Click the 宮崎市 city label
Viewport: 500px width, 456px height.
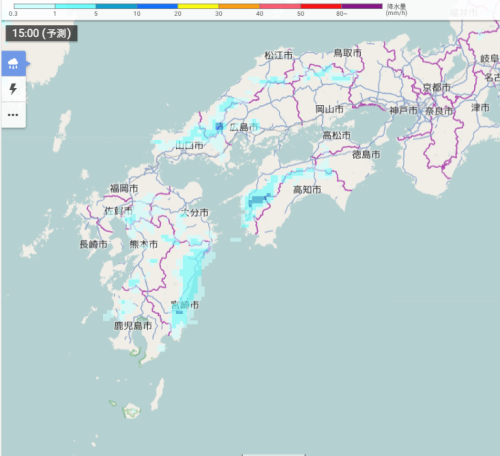point(185,305)
